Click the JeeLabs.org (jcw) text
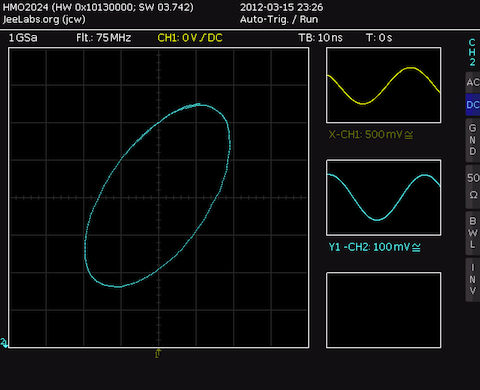The height and width of the screenshot is (390, 480). [x=44, y=19]
